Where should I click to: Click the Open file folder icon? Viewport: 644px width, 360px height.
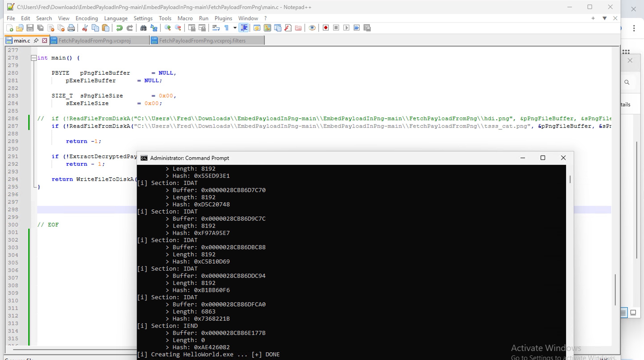coord(20,28)
